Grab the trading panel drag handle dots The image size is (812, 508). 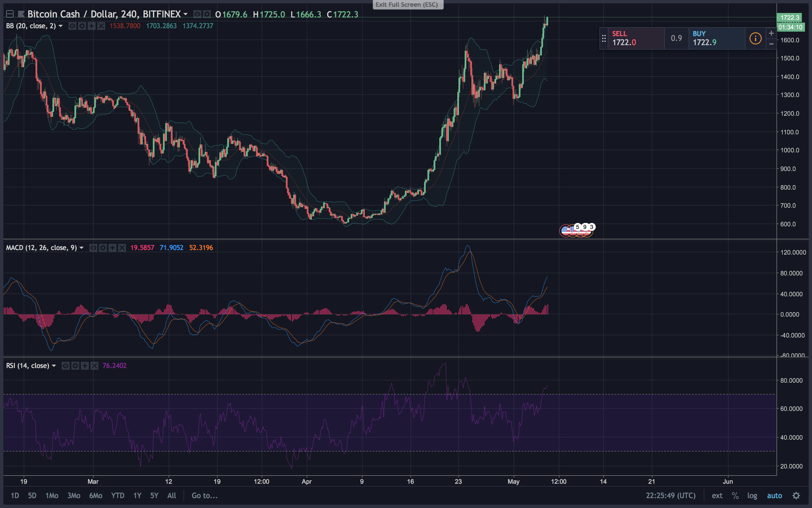(x=604, y=38)
